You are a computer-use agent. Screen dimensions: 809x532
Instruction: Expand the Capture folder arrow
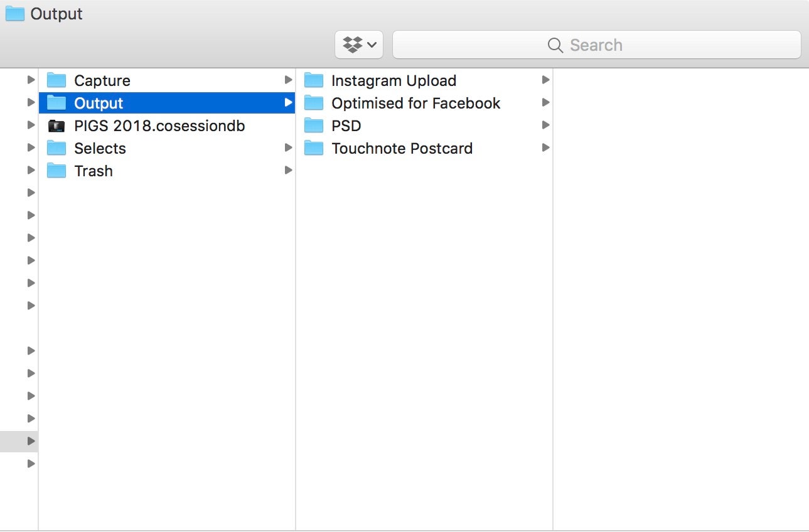288,80
